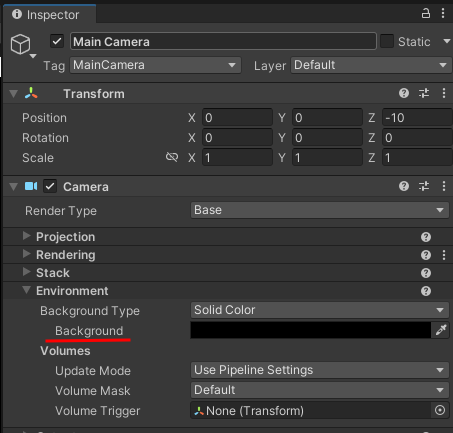
Task: Open Camera component help icon
Action: point(404,186)
